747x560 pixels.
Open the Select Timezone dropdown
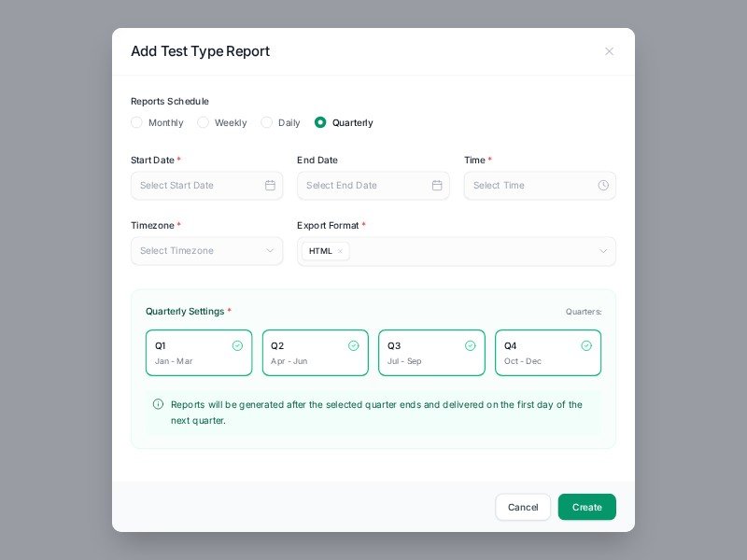206,251
